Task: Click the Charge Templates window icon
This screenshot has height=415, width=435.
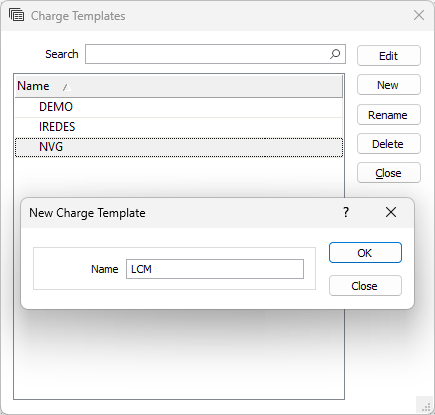Action: (x=16, y=15)
